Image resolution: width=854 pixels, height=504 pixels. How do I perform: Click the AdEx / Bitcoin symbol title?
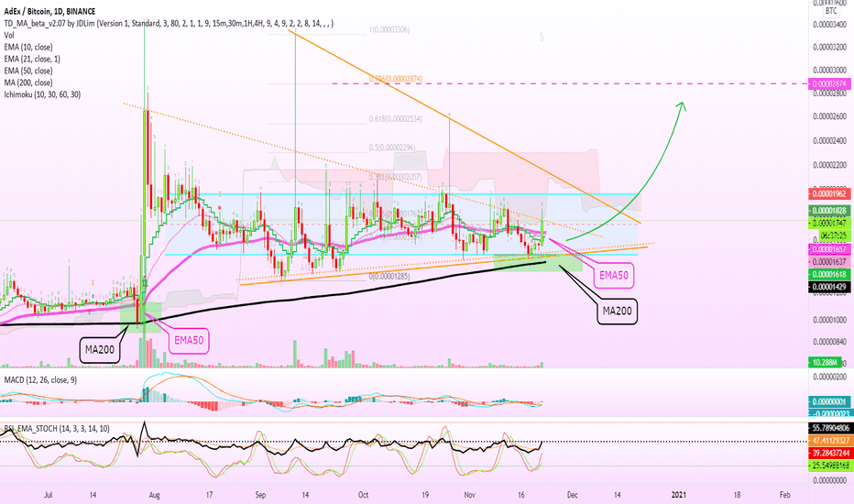click(49, 11)
